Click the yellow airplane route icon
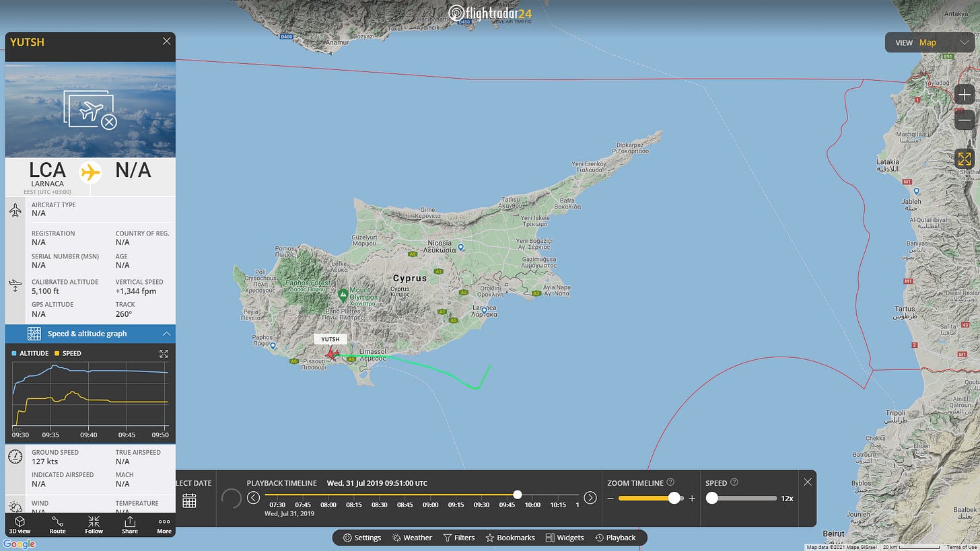The width and height of the screenshot is (980, 551). [x=90, y=172]
